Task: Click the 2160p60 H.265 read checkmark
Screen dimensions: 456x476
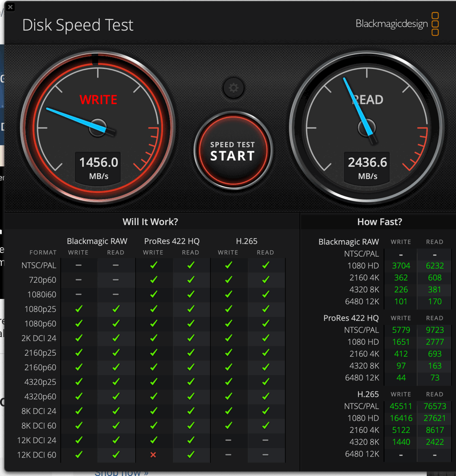Action: coord(266,368)
